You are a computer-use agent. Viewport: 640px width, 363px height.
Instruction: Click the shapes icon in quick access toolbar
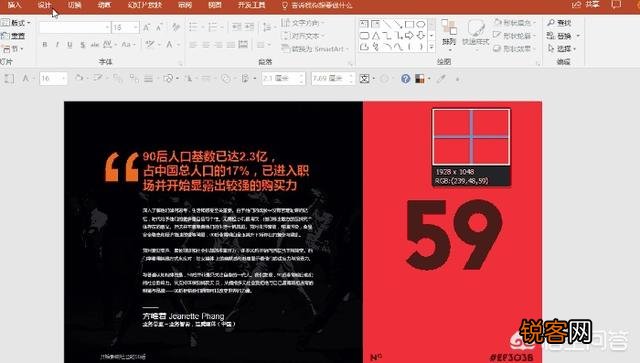pyautogui.click(x=169, y=78)
